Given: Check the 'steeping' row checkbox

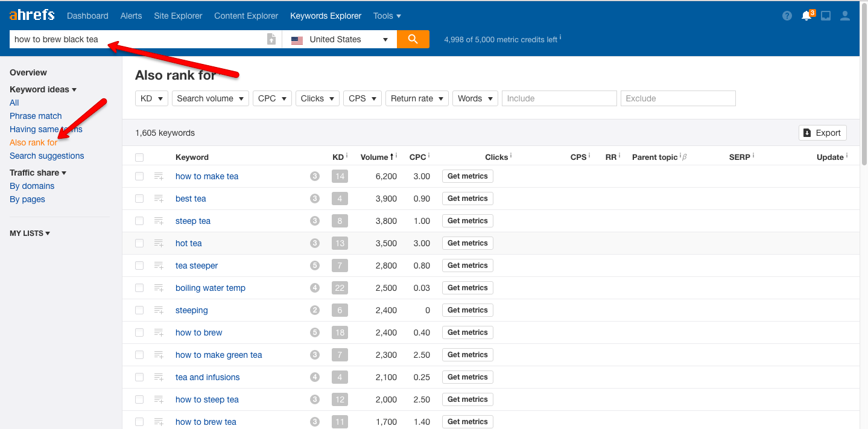Looking at the screenshot, I should (x=139, y=310).
